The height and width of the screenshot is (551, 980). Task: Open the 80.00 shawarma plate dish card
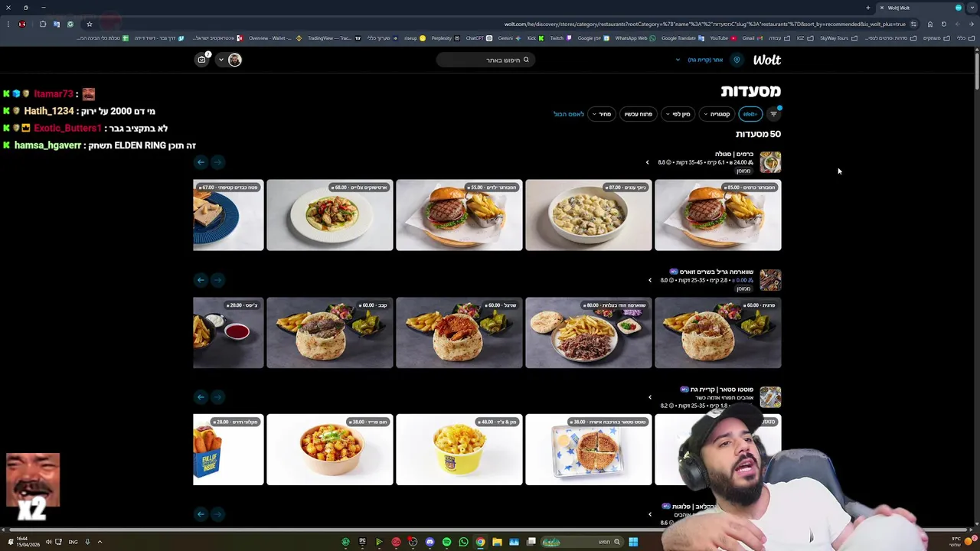click(x=589, y=333)
